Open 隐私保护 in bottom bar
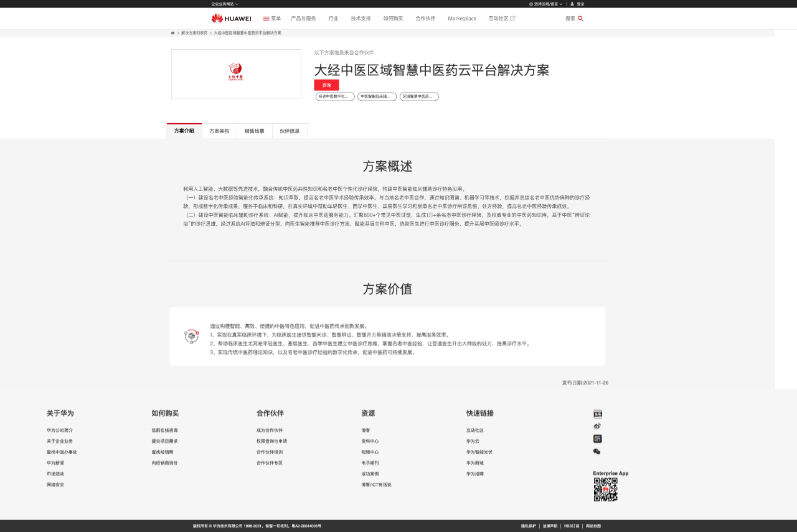The height and width of the screenshot is (532, 797). 529,526
